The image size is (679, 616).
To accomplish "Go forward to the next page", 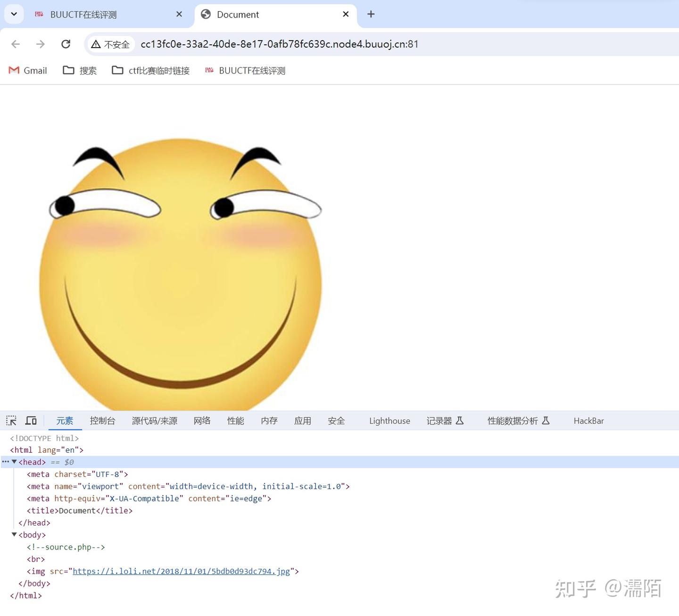I will (x=41, y=44).
